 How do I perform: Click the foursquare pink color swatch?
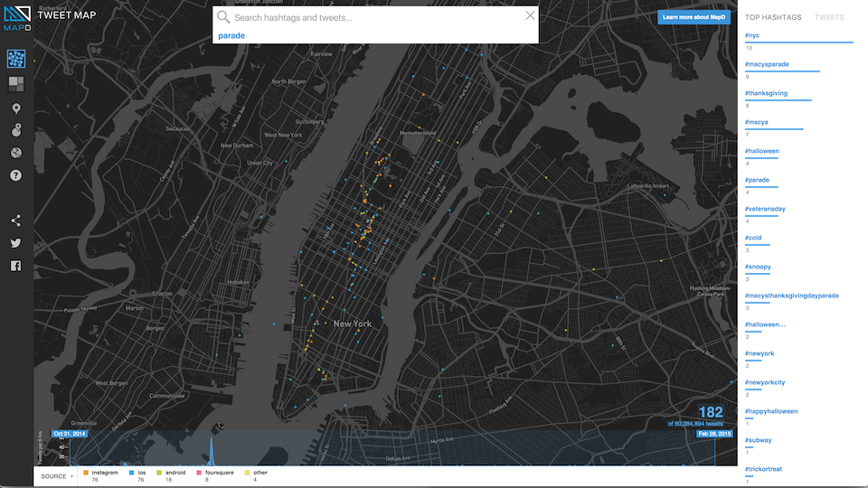(x=199, y=473)
